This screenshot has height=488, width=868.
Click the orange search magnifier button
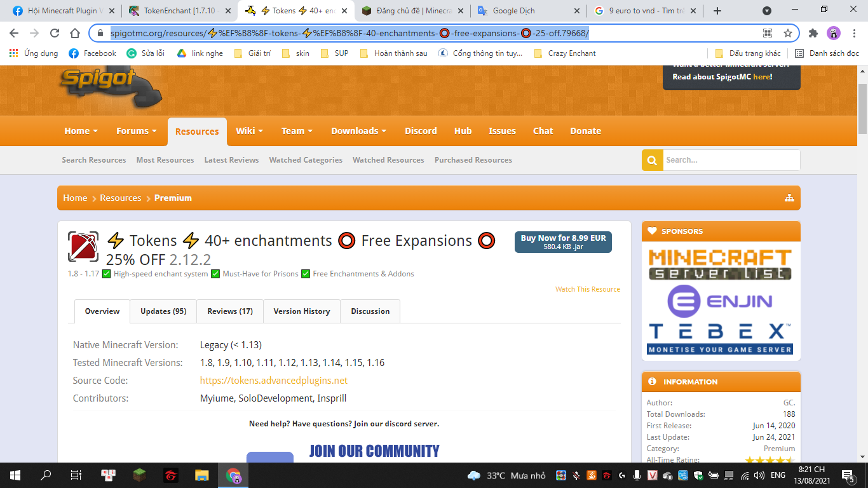(x=652, y=160)
